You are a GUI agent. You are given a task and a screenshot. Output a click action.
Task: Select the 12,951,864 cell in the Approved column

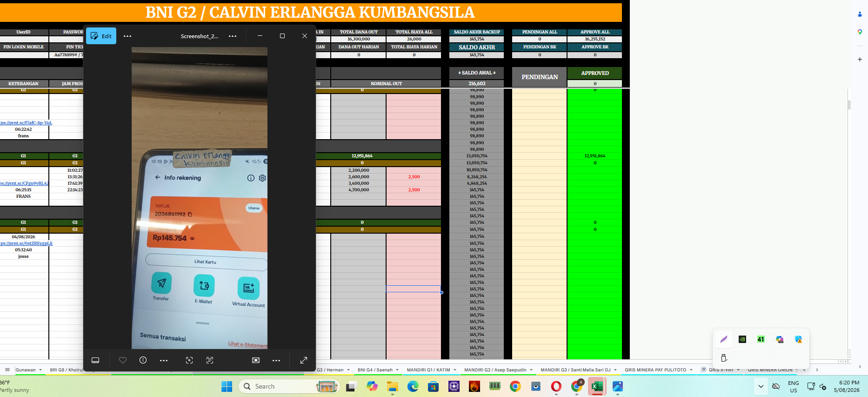[595, 156]
